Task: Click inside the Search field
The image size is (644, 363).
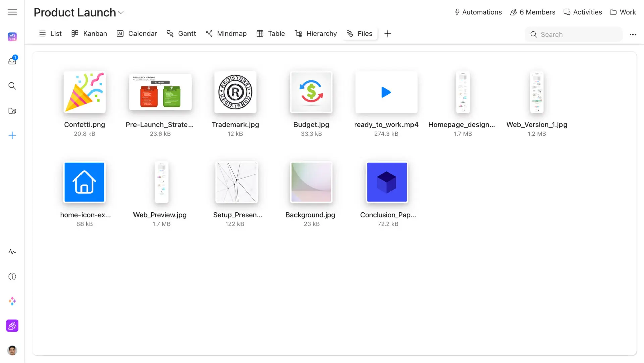Action: click(574, 34)
